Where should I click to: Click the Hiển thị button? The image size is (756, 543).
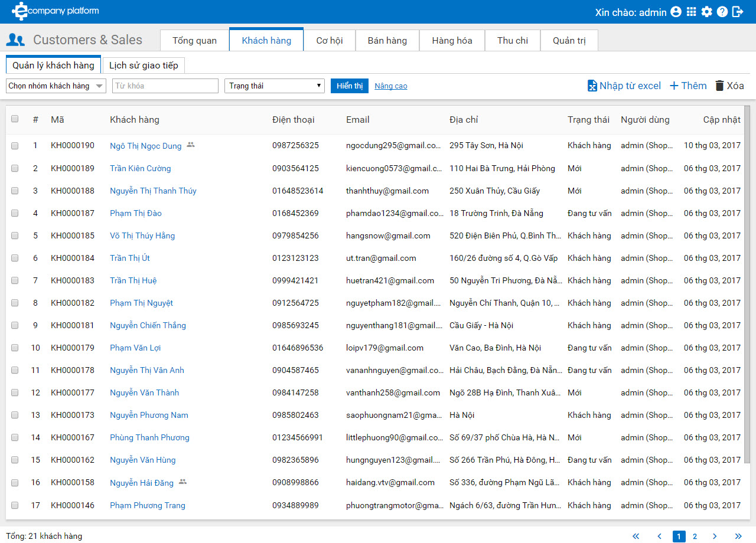click(350, 86)
